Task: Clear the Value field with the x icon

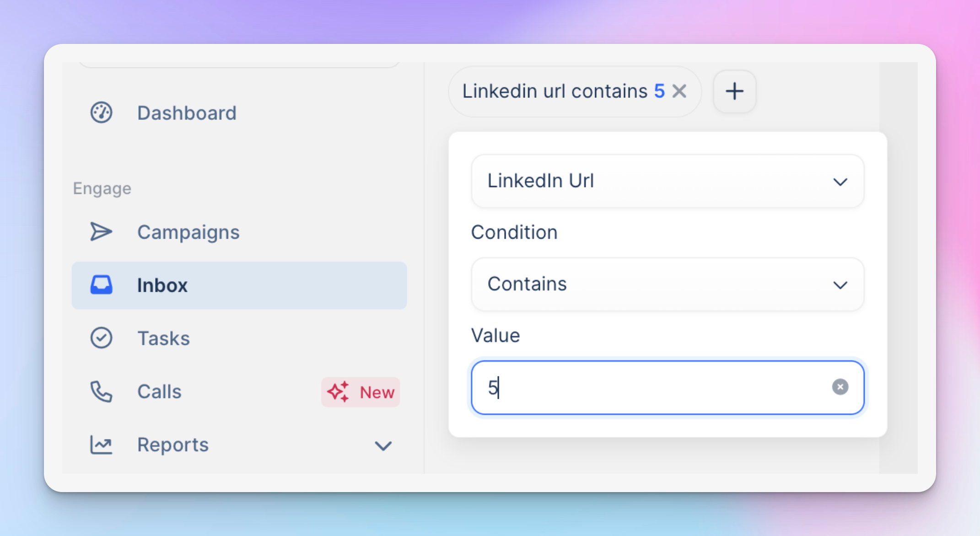Action: pos(840,387)
